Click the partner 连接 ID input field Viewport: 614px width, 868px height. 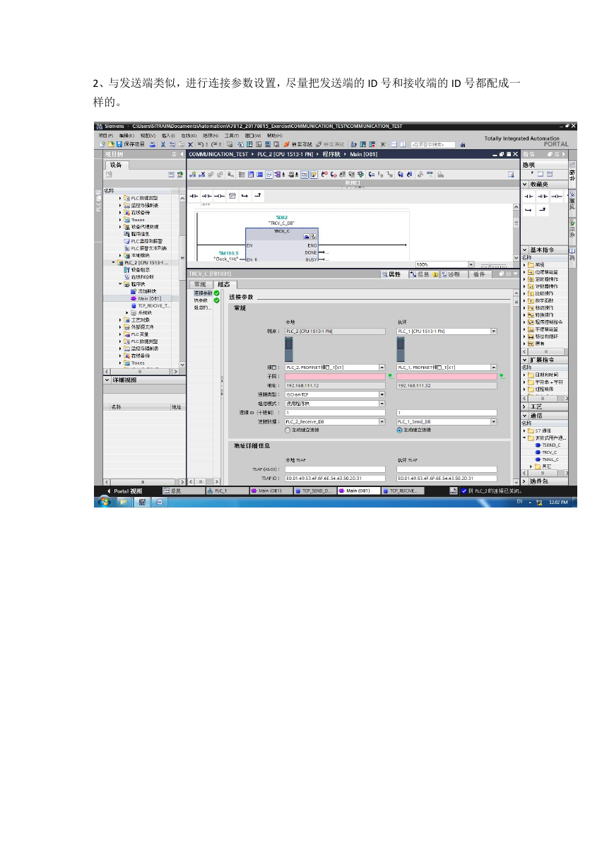coord(447,412)
